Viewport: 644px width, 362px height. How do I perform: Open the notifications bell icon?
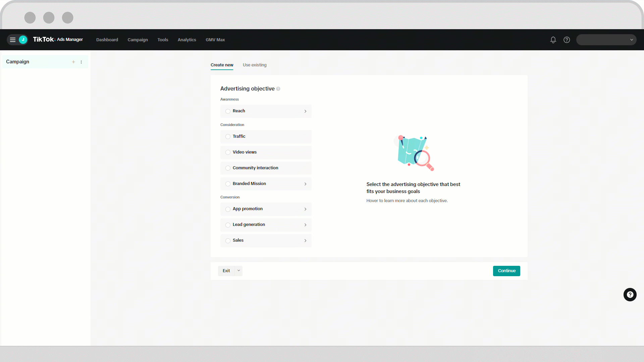pyautogui.click(x=553, y=40)
